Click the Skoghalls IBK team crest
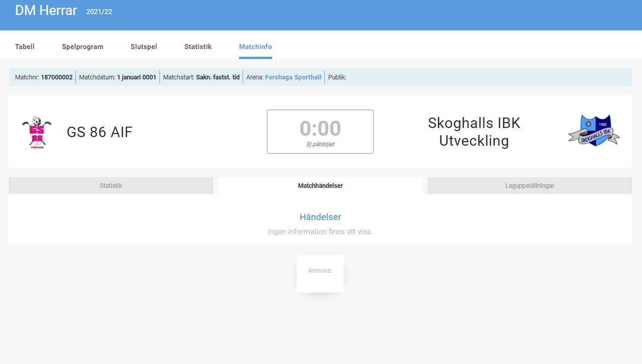 click(594, 130)
